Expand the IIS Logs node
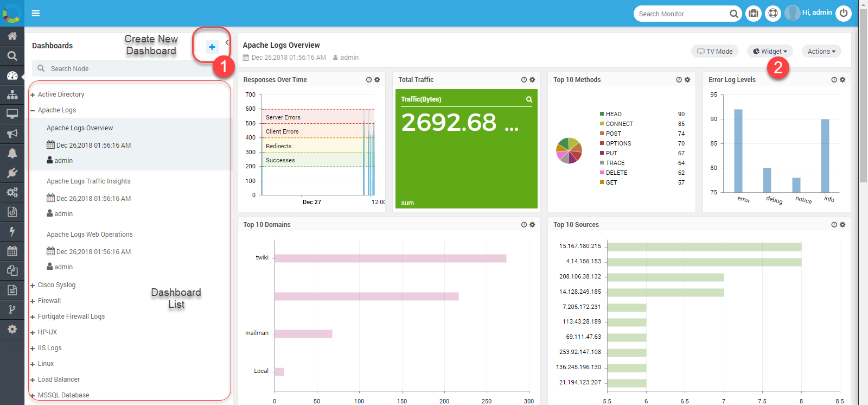The width and height of the screenshot is (868, 405). pyautogui.click(x=33, y=349)
